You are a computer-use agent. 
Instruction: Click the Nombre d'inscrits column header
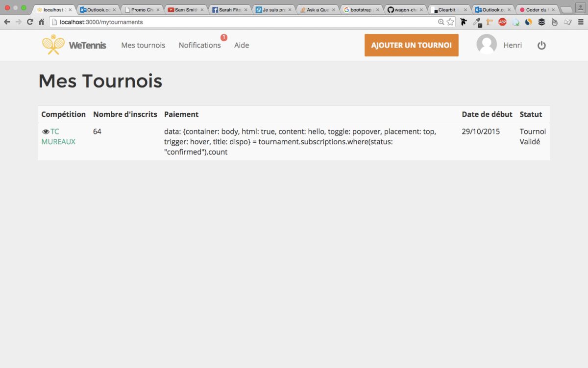(125, 114)
